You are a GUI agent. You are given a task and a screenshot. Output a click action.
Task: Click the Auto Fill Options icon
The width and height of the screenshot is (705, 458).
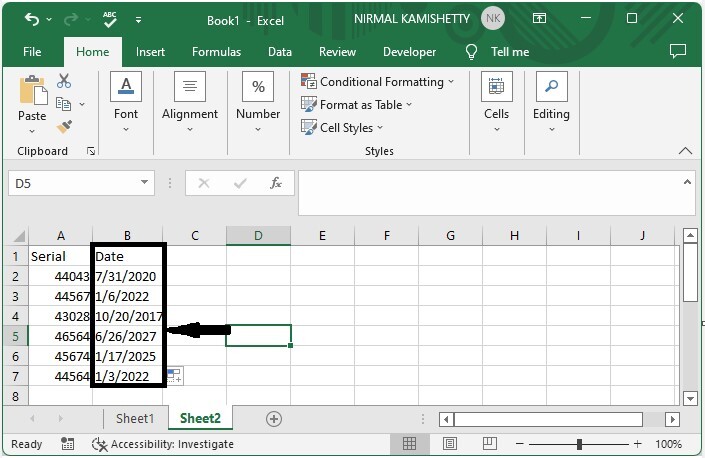174,376
